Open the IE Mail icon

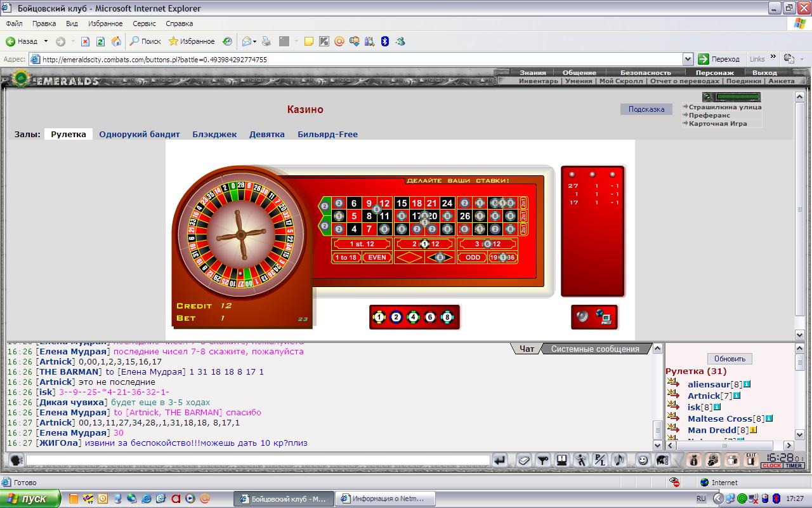pos(247,41)
